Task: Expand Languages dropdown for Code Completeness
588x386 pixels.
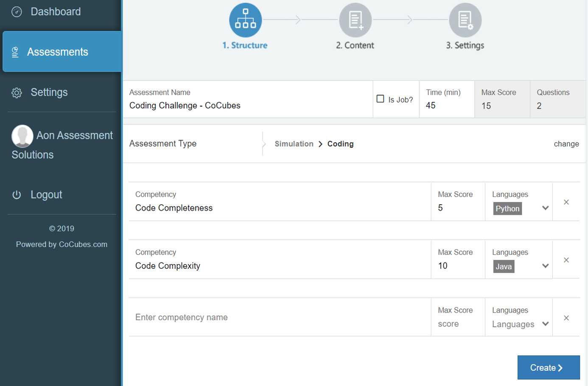Action: pos(546,208)
